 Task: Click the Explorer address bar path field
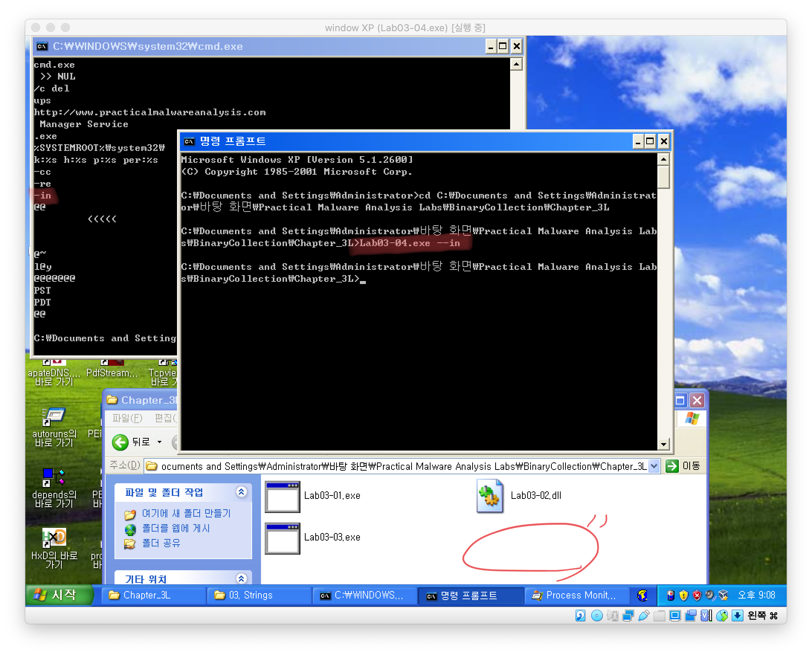402,467
